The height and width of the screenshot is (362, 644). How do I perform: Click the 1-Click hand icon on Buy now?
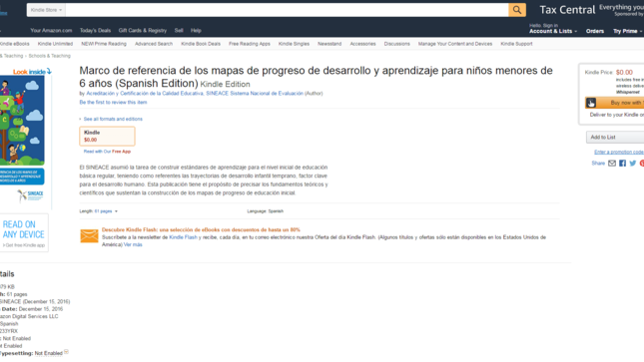591,103
